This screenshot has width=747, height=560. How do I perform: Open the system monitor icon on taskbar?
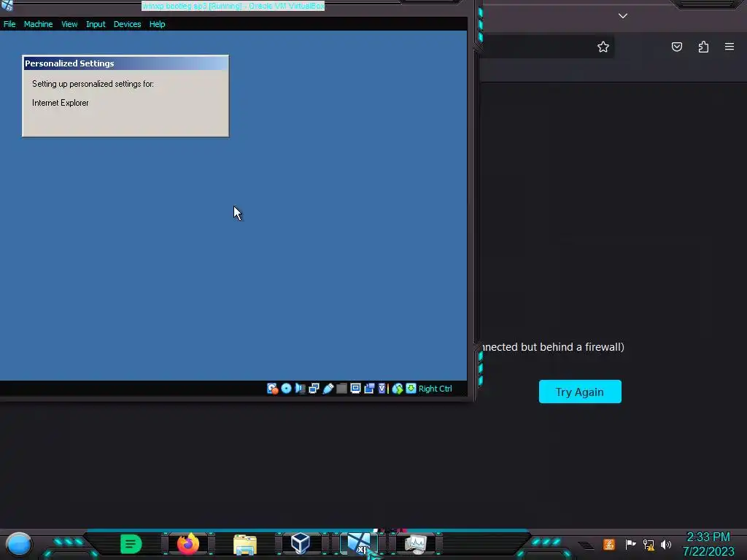(415, 544)
